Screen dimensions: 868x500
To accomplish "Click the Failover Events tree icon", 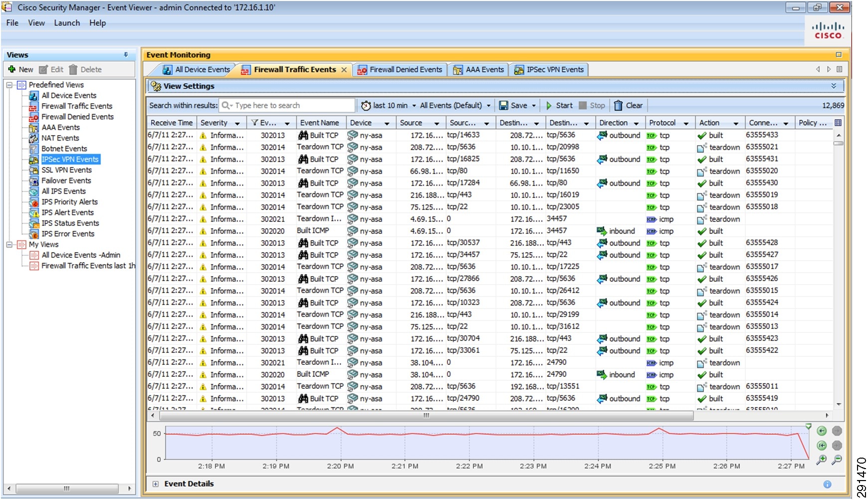I will point(33,180).
